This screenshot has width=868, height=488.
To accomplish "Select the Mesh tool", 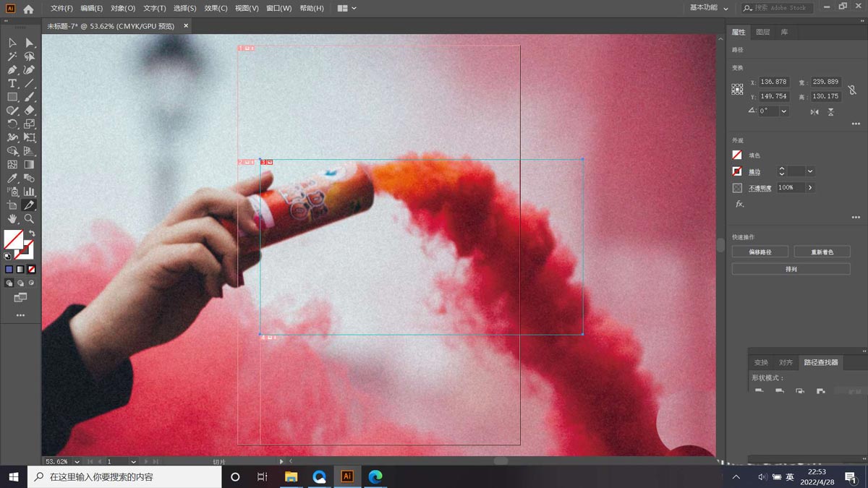I will tap(12, 165).
